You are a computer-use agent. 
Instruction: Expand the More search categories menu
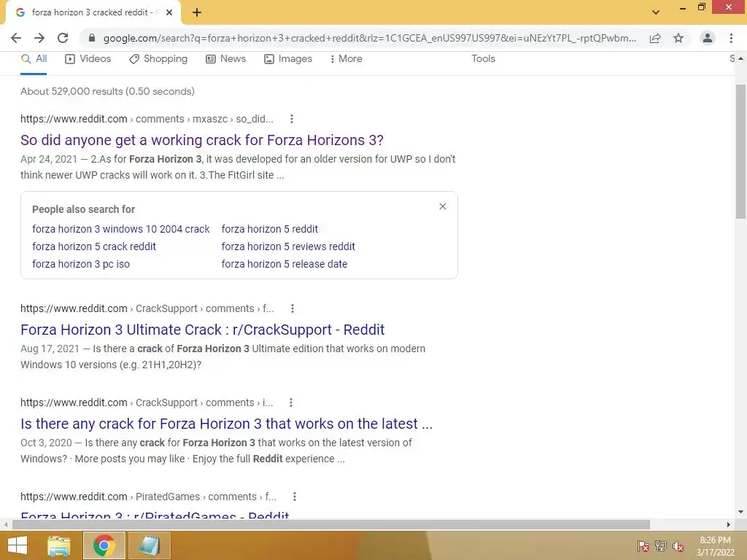[x=347, y=59]
